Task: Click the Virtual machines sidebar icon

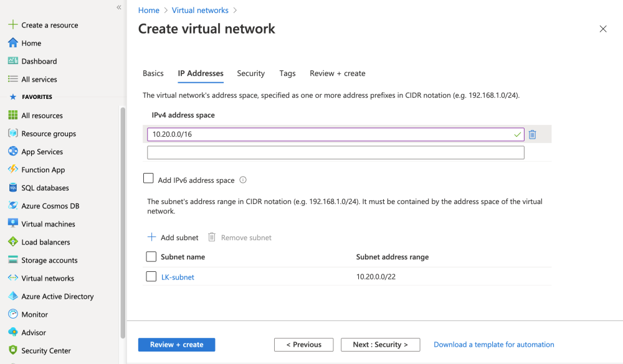Action: pos(12,224)
